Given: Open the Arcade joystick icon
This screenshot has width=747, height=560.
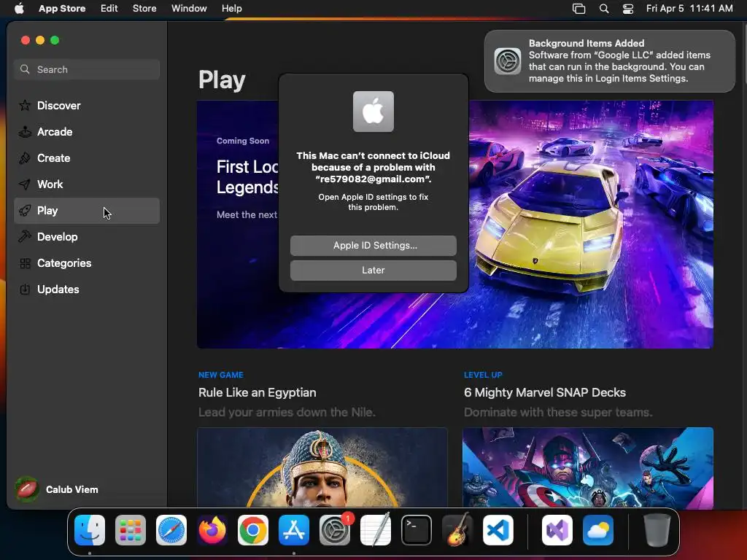Looking at the screenshot, I should [25, 131].
